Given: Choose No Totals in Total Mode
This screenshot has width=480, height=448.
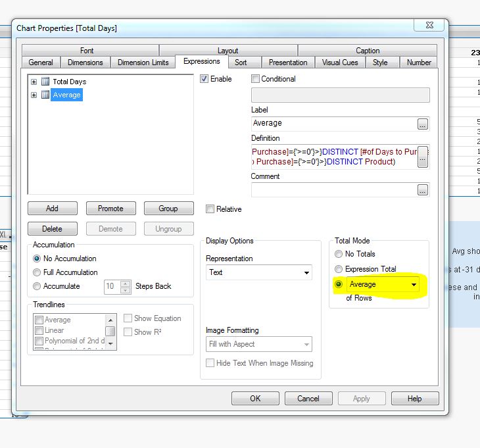Looking at the screenshot, I should tap(339, 254).
